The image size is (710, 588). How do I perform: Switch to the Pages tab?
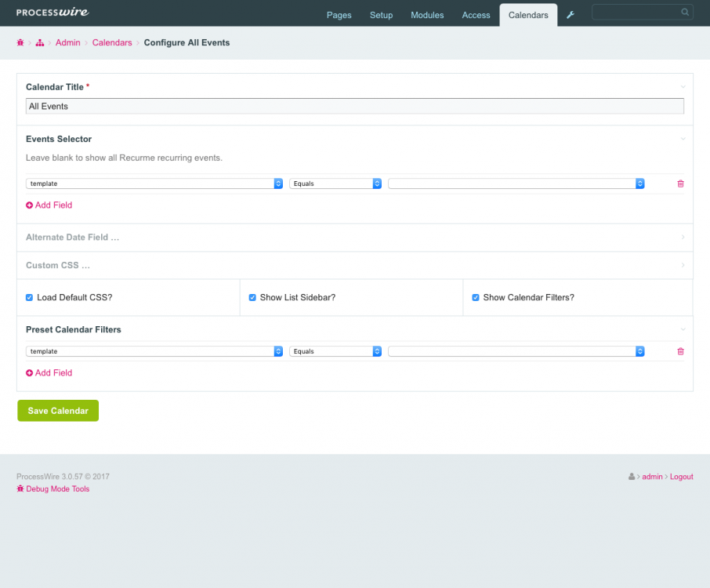[339, 15]
